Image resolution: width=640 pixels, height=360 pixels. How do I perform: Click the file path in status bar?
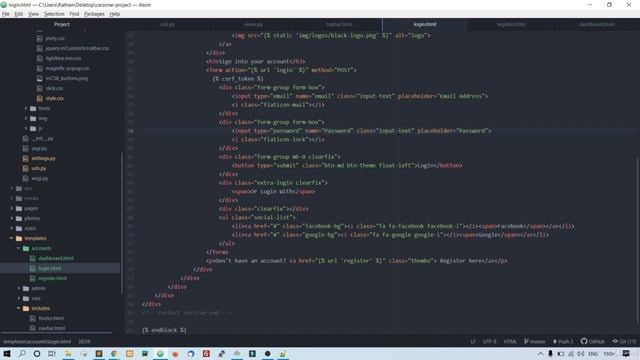pyautogui.click(x=37, y=342)
